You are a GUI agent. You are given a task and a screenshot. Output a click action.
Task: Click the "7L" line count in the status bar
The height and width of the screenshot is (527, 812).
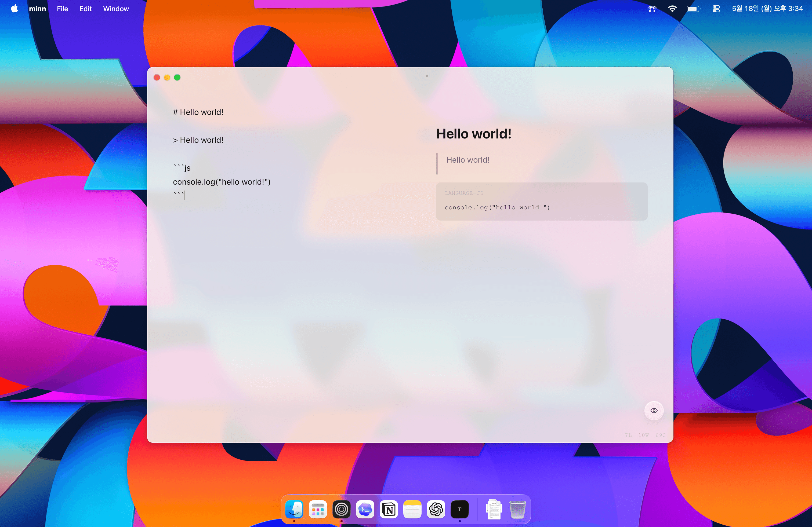click(628, 435)
